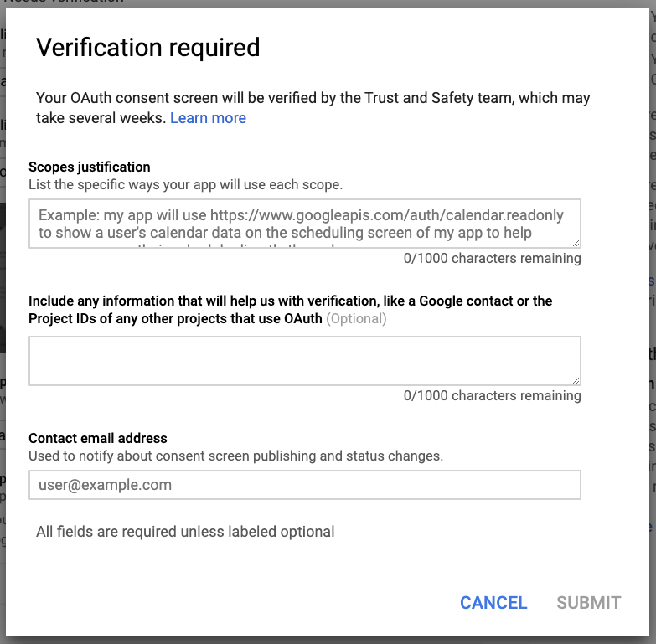Click the Contact email address field

304,485
